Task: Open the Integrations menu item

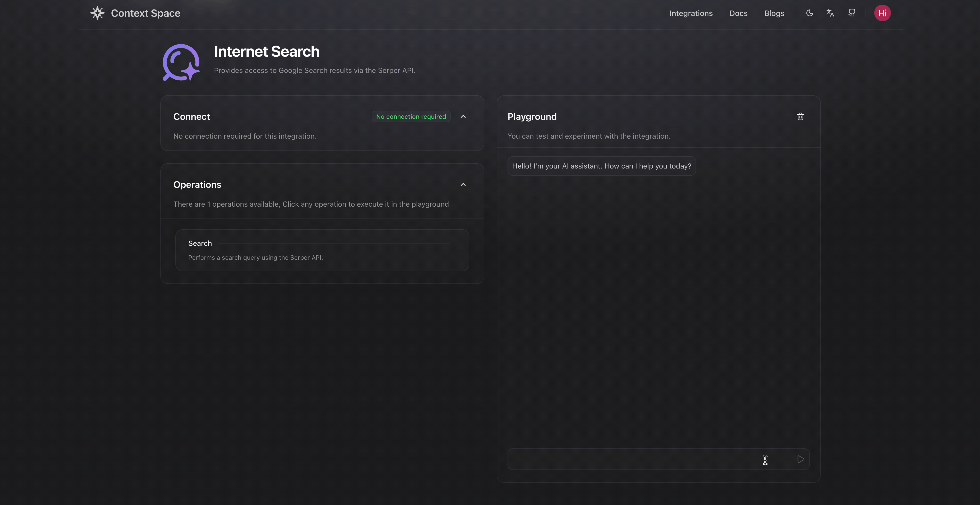Action: pyautogui.click(x=691, y=13)
